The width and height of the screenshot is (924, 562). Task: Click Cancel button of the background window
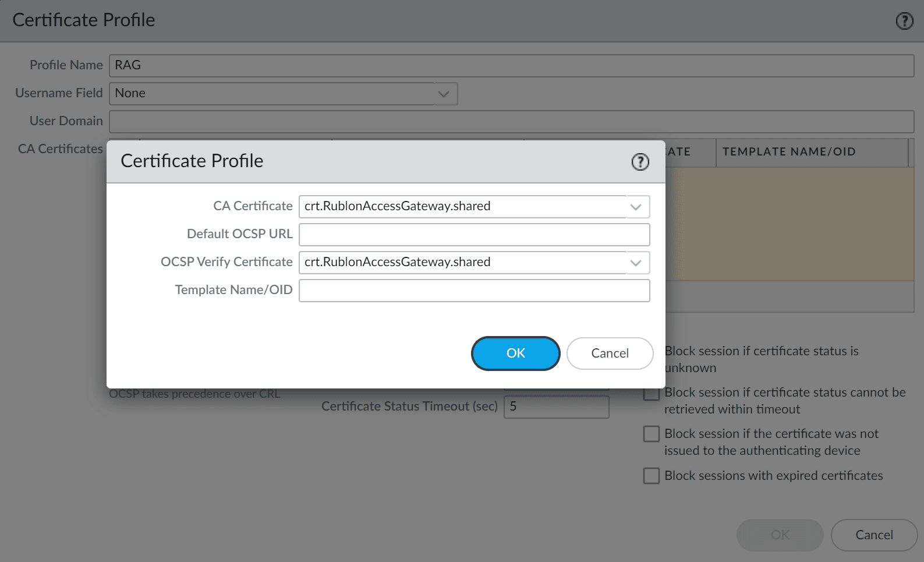point(873,535)
